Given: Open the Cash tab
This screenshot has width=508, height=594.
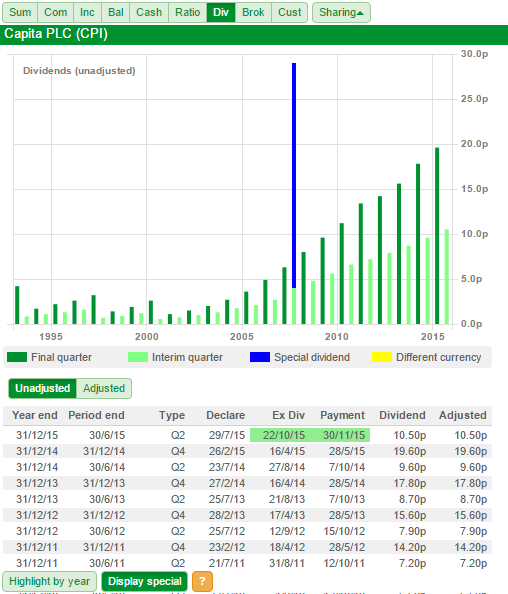Looking at the screenshot, I should [x=149, y=13].
